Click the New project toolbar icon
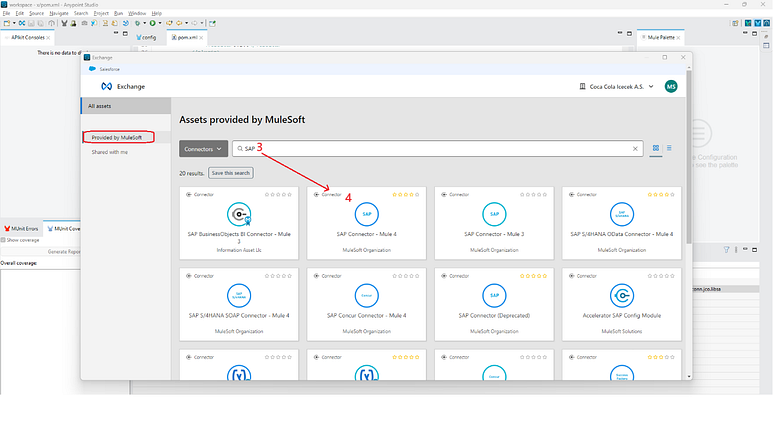 [6, 23]
